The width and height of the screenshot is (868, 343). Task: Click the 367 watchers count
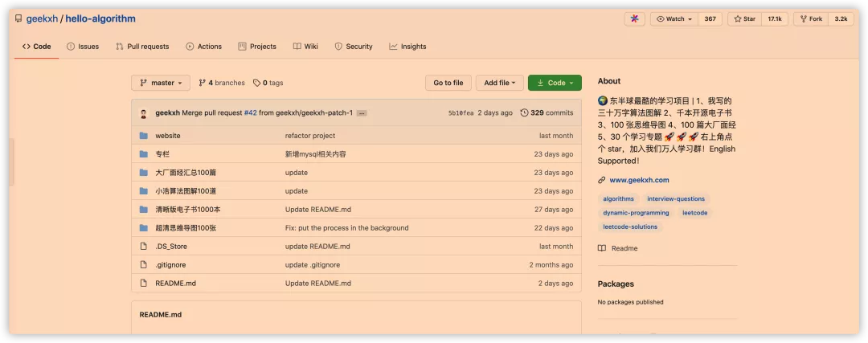pyautogui.click(x=710, y=18)
